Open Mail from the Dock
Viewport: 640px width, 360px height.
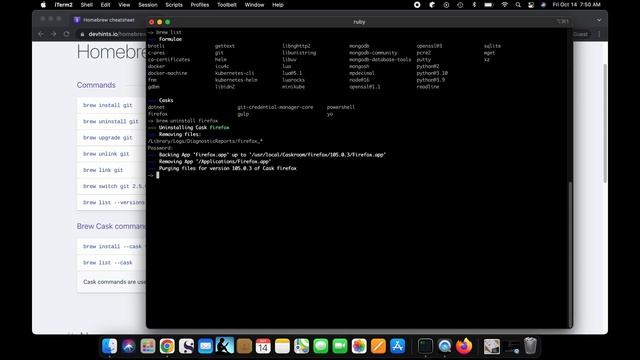[205, 346]
